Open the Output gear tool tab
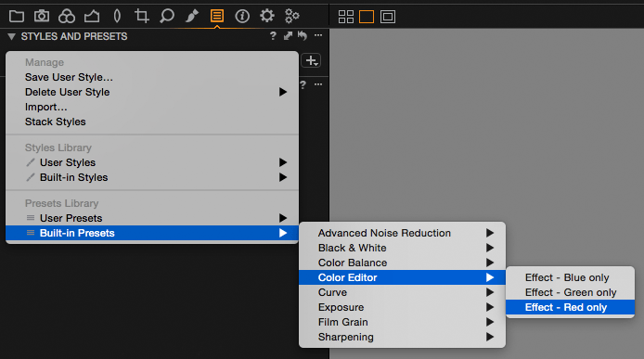The height and width of the screenshot is (359, 644). [x=267, y=16]
